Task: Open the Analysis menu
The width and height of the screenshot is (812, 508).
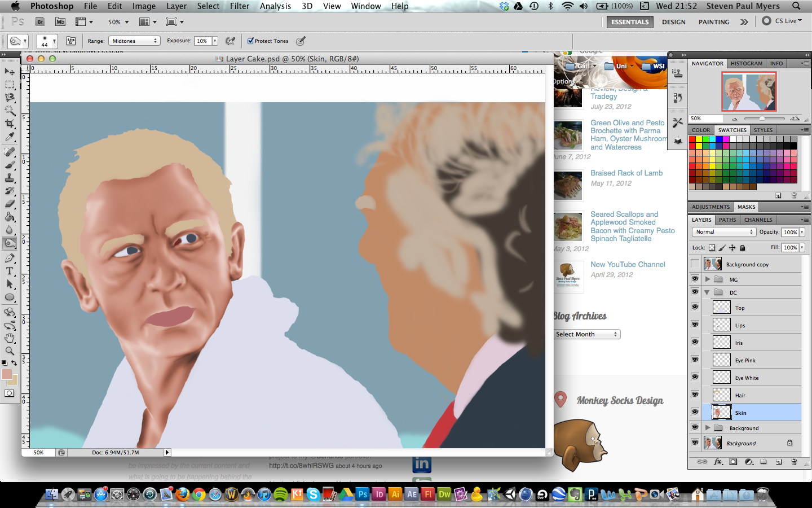Action: (275, 6)
